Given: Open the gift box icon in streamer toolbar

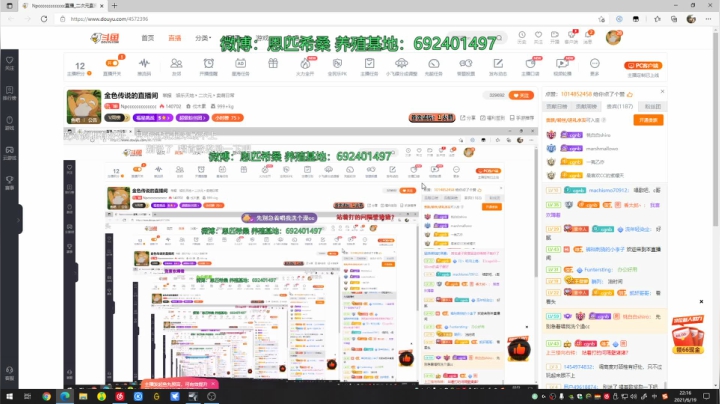Looking at the screenshot, I should pyautogui.click(x=273, y=63).
